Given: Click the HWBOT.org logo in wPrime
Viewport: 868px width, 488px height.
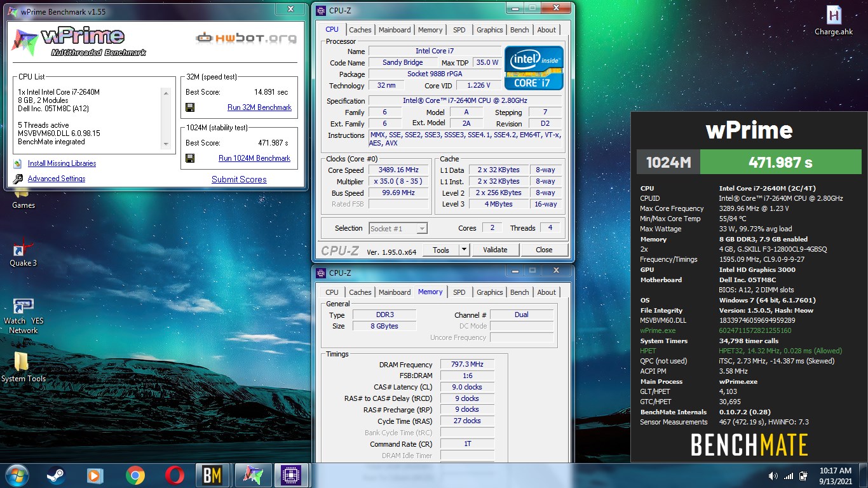Looking at the screenshot, I should (x=246, y=38).
